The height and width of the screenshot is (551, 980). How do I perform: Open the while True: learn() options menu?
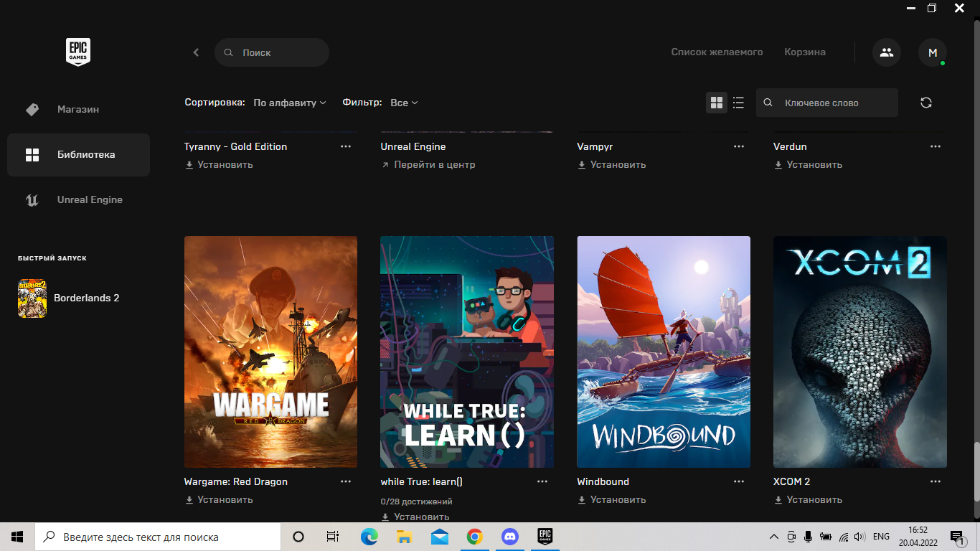(542, 481)
